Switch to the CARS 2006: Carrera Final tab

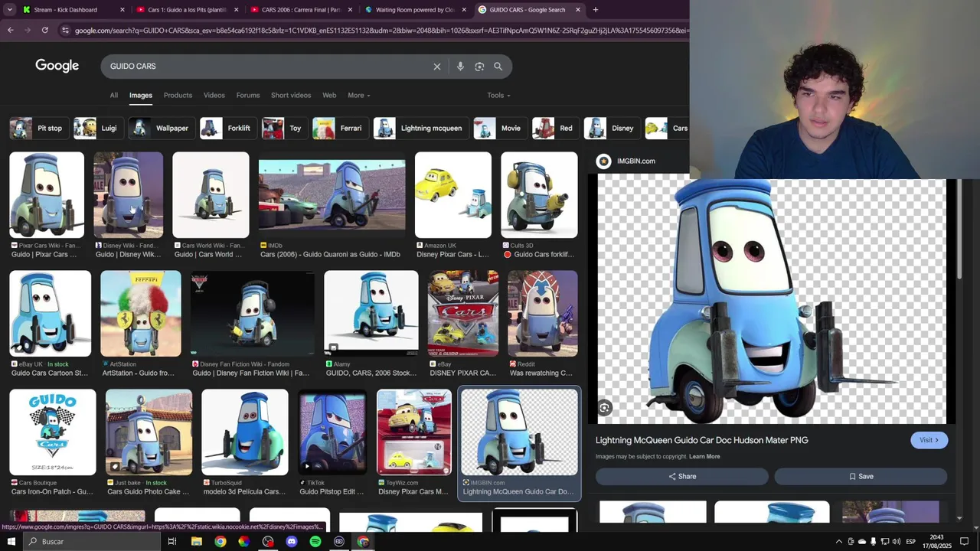[x=301, y=10]
